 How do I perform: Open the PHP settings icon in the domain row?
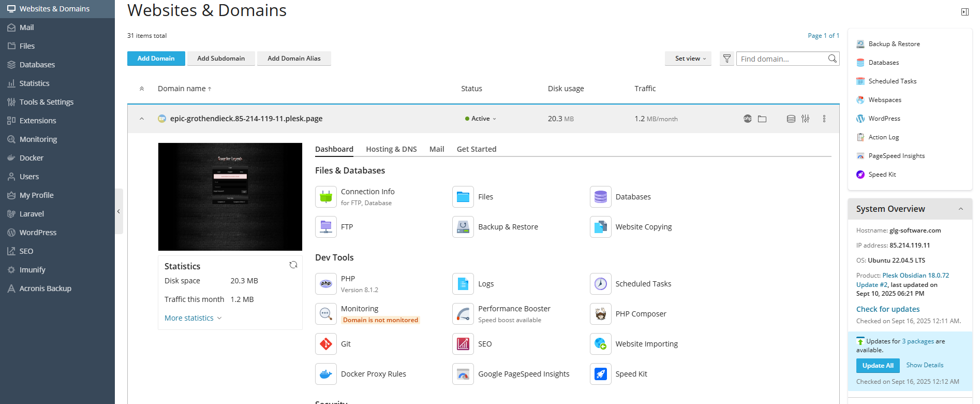point(747,119)
